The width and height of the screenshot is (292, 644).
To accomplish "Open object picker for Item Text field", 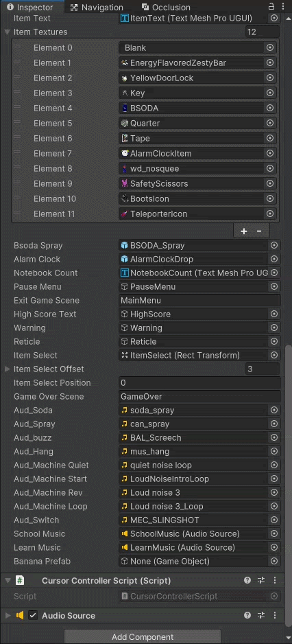I will pyautogui.click(x=274, y=18).
